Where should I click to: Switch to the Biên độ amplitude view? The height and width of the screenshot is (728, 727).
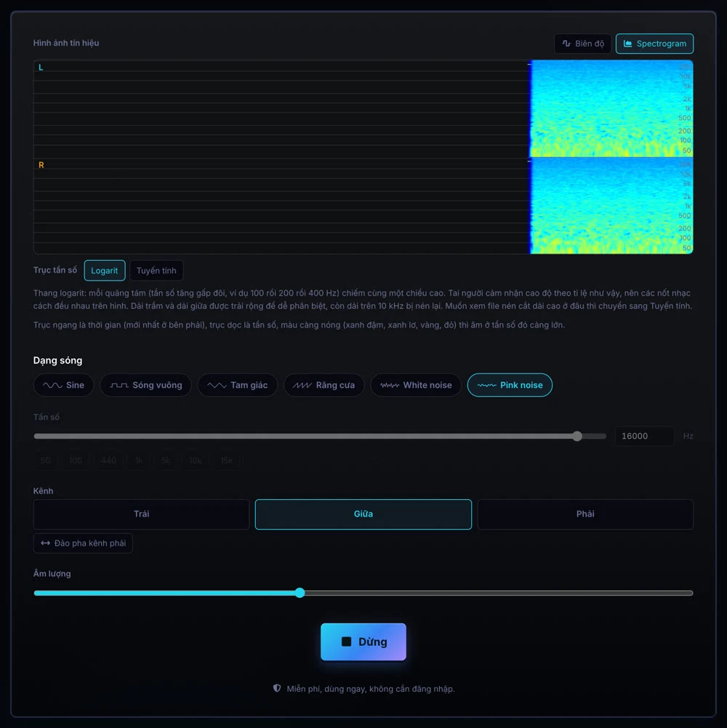[582, 44]
